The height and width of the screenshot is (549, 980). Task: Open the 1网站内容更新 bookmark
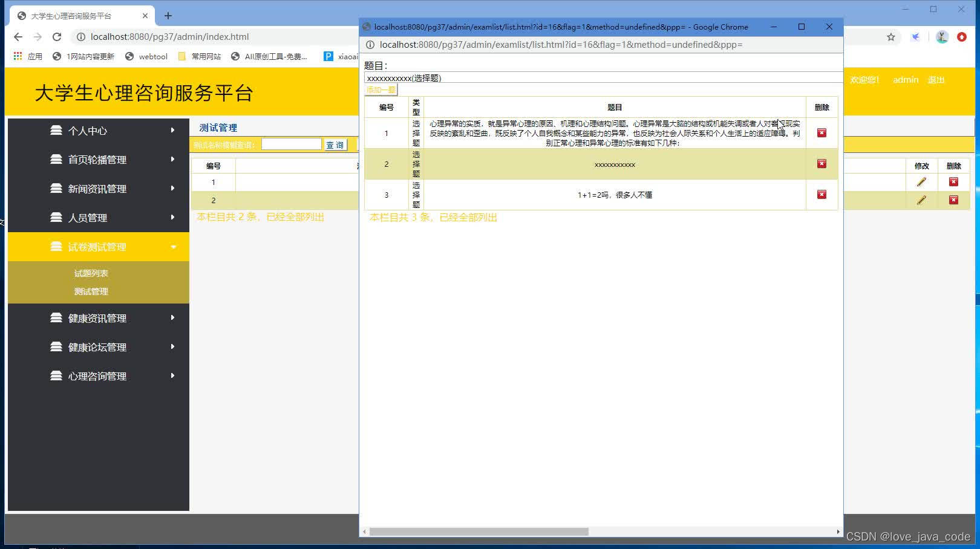83,56
